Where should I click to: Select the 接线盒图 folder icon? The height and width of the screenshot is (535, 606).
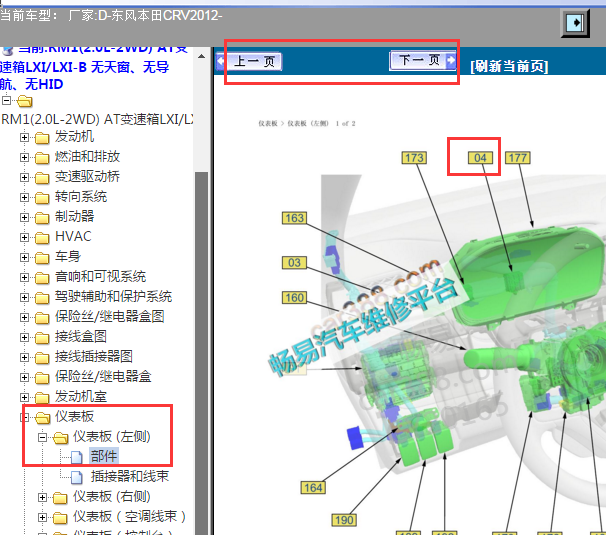click(x=42, y=338)
